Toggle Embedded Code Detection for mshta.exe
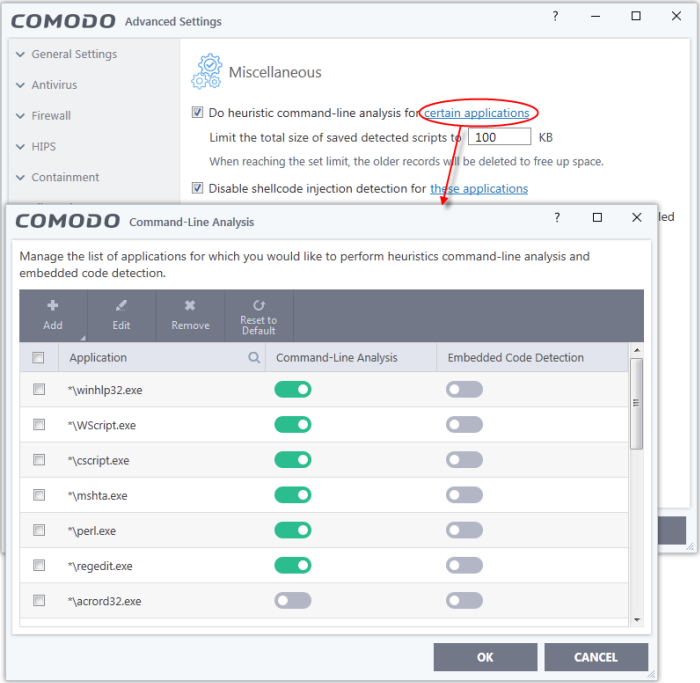This screenshot has height=683, width=700. click(x=464, y=495)
